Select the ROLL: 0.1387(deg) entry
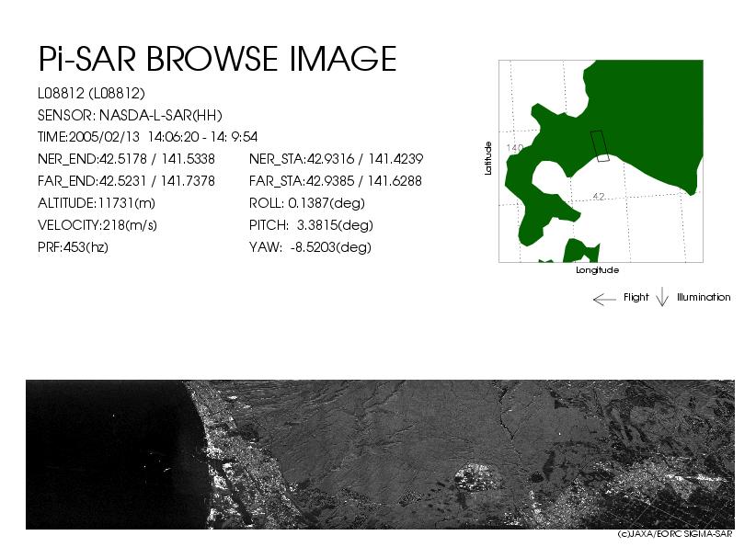 [307, 203]
